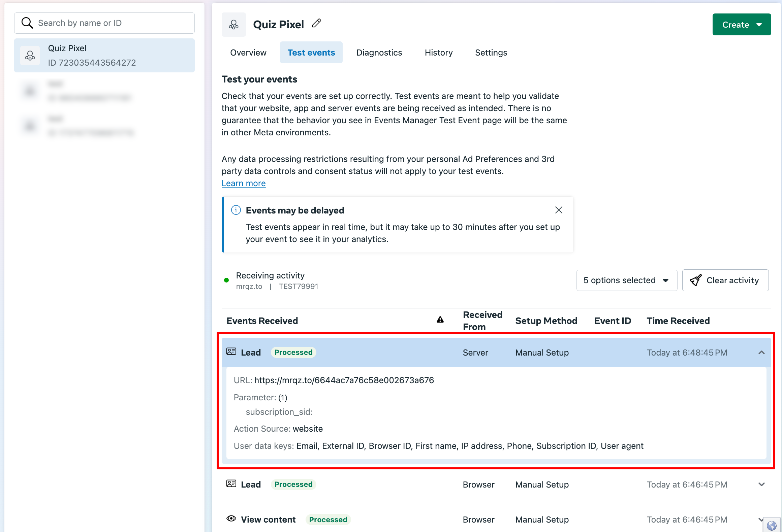Expand the View content event row
The height and width of the screenshot is (532, 782).
pyautogui.click(x=760, y=520)
